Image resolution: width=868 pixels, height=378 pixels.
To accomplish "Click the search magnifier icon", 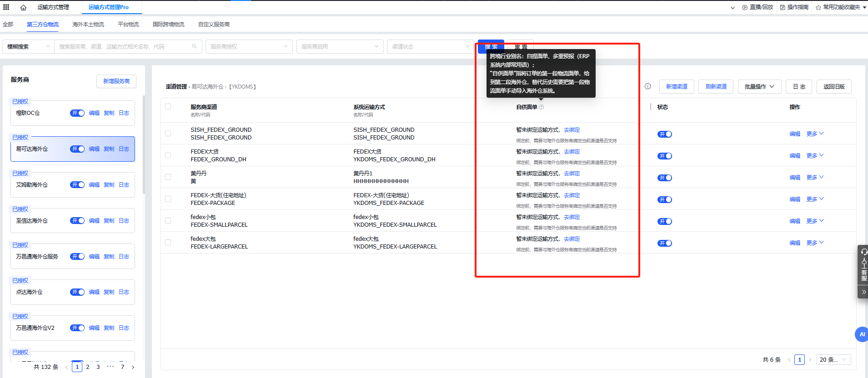I will click(x=195, y=46).
